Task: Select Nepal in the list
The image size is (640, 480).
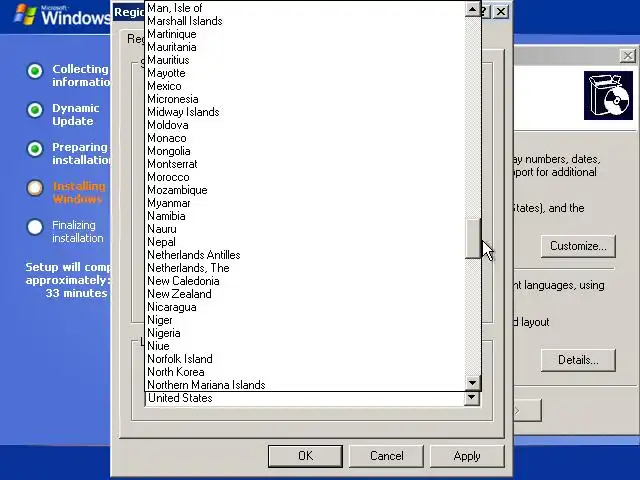Action: 305,242
